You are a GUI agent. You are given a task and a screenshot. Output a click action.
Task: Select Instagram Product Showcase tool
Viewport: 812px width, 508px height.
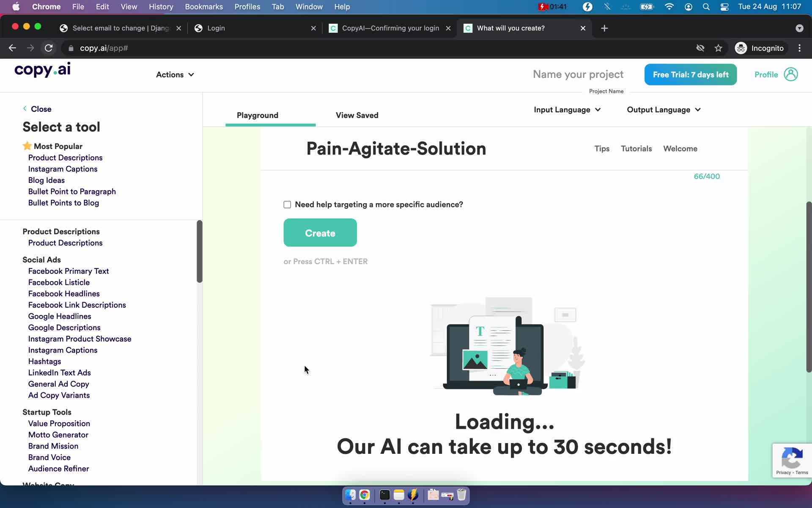coord(80,339)
